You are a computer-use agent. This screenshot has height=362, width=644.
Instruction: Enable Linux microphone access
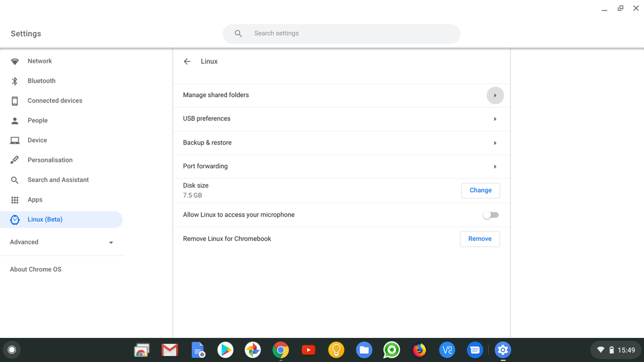(490, 215)
